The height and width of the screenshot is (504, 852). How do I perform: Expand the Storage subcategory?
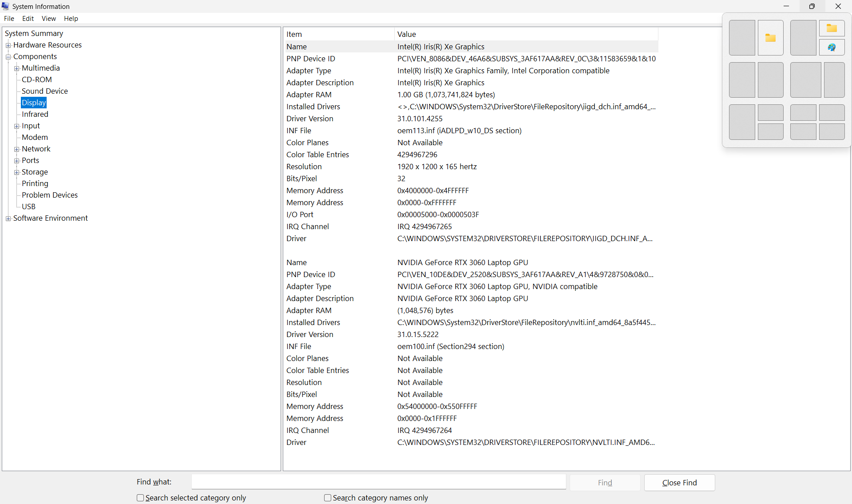click(16, 172)
